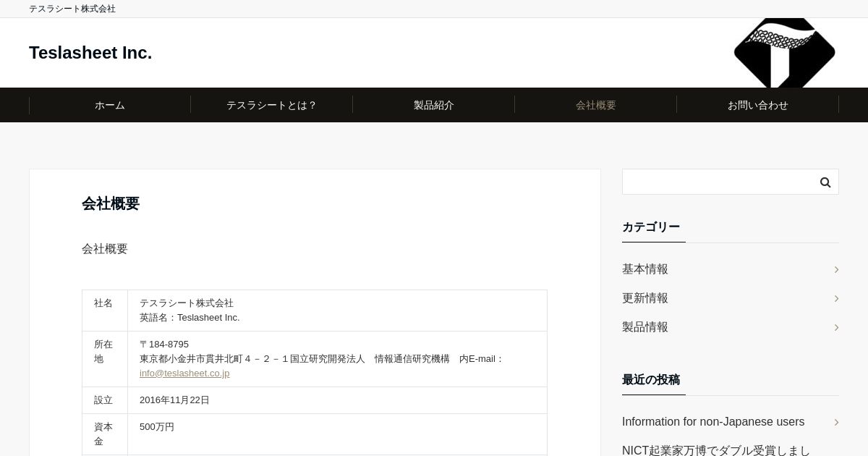Click chevron beside 製品情報

point(836,327)
